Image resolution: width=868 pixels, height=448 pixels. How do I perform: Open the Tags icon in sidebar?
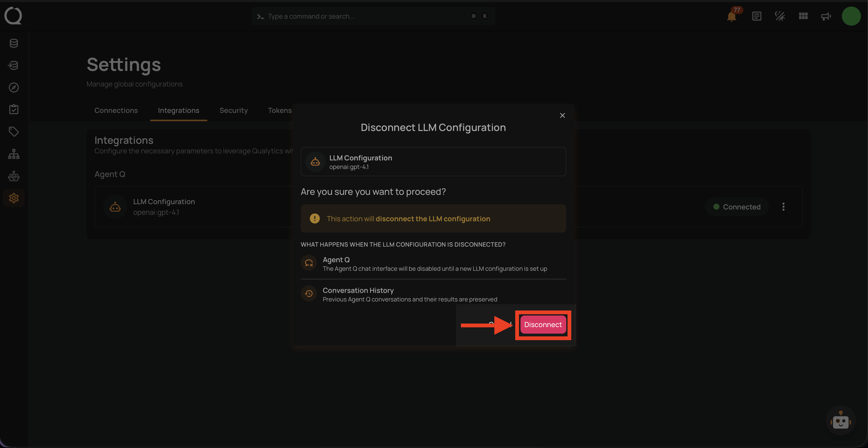click(14, 132)
